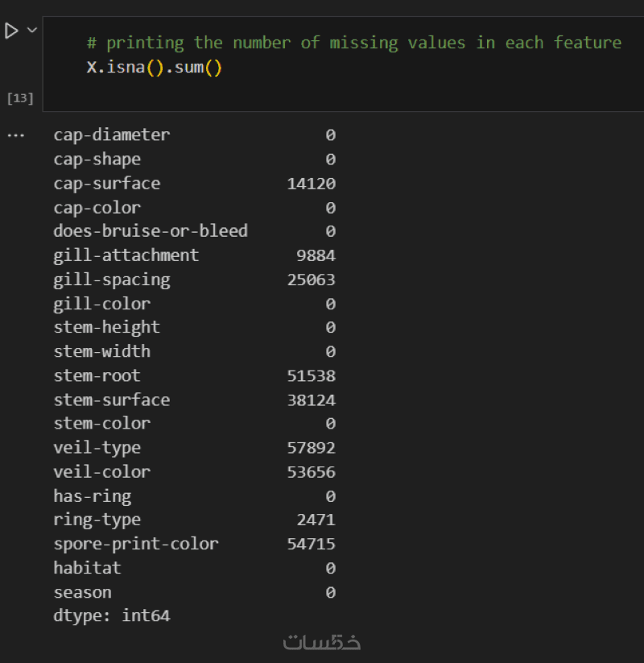Run the notebook cell with play button

click(x=11, y=31)
